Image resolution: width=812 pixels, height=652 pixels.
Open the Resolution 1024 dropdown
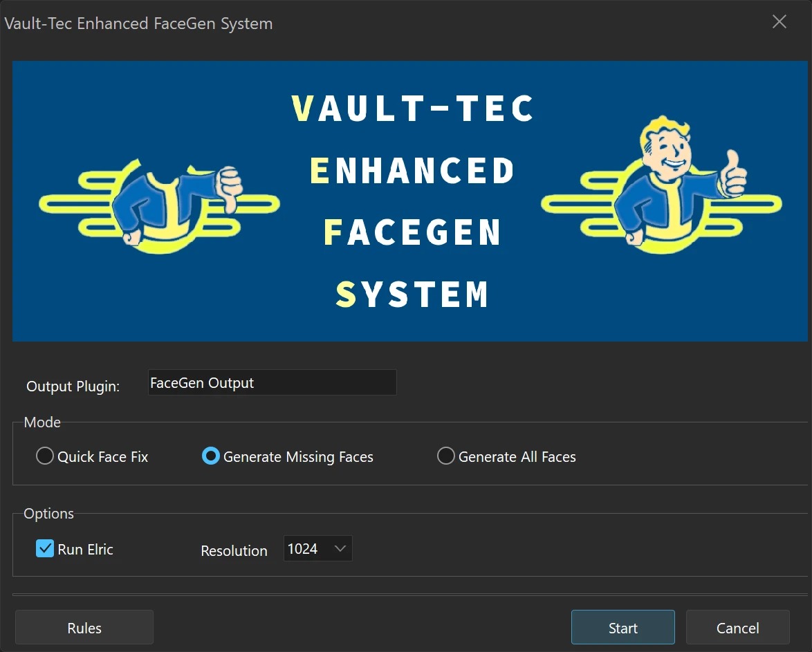[x=318, y=548]
